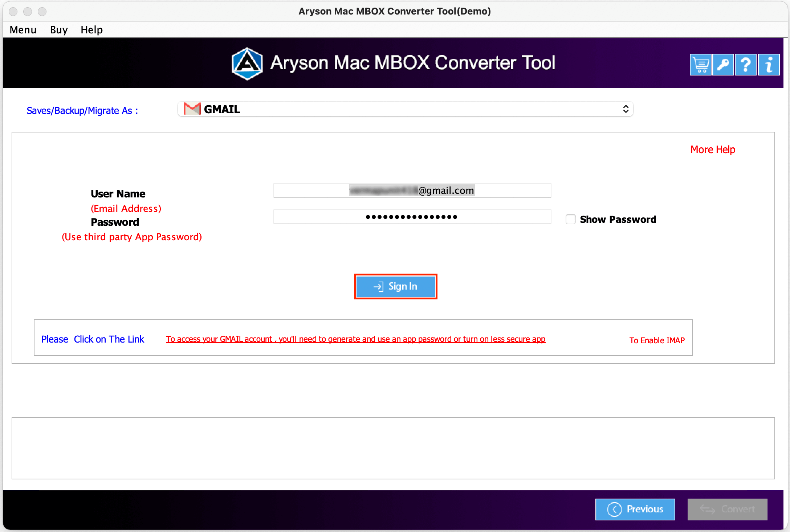The height and width of the screenshot is (532, 790).
Task: Click the Aryson logo in header
Action: coord(247,64)
